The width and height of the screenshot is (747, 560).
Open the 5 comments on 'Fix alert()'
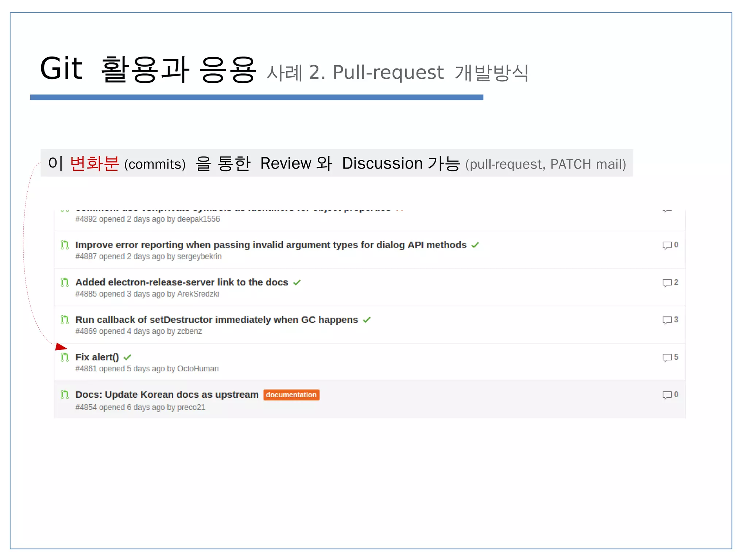(x=670, y=358)
